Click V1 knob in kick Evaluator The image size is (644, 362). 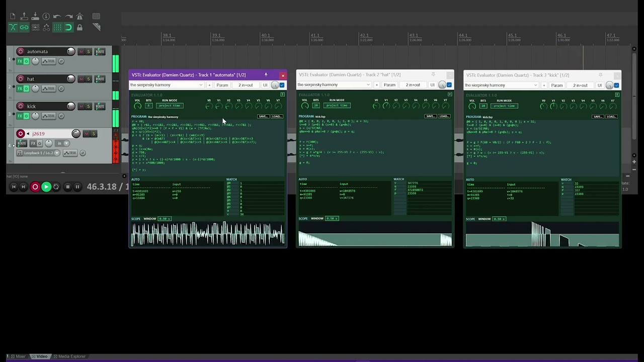click(x=553, y=106)
